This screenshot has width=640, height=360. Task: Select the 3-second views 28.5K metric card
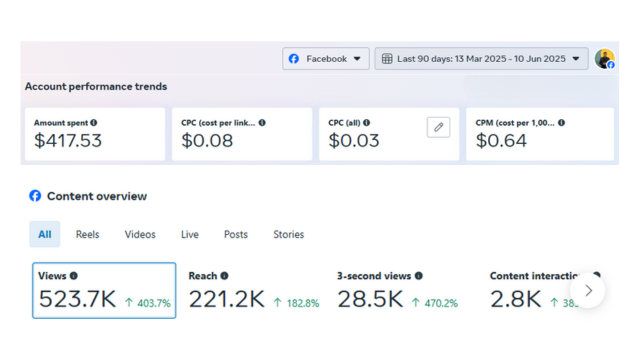tap(398, 291)
